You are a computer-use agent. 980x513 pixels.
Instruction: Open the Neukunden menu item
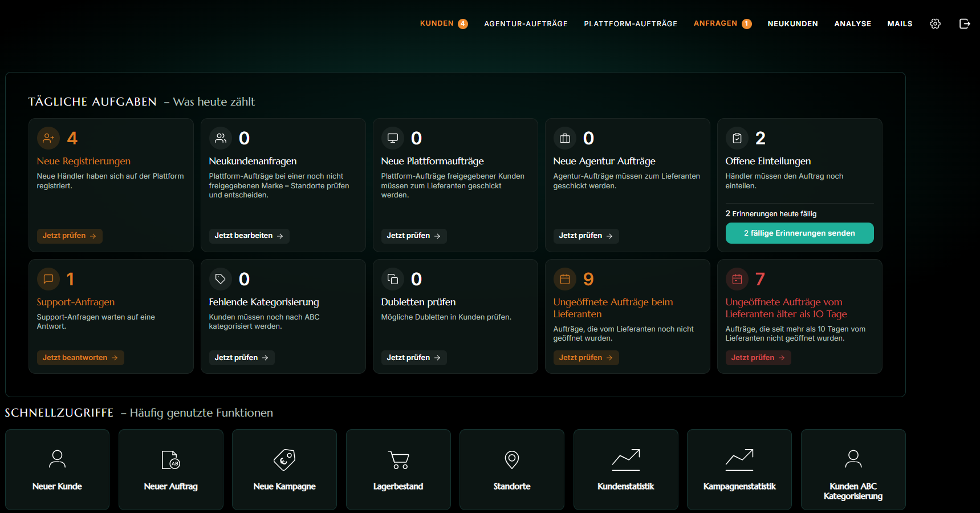792,24
